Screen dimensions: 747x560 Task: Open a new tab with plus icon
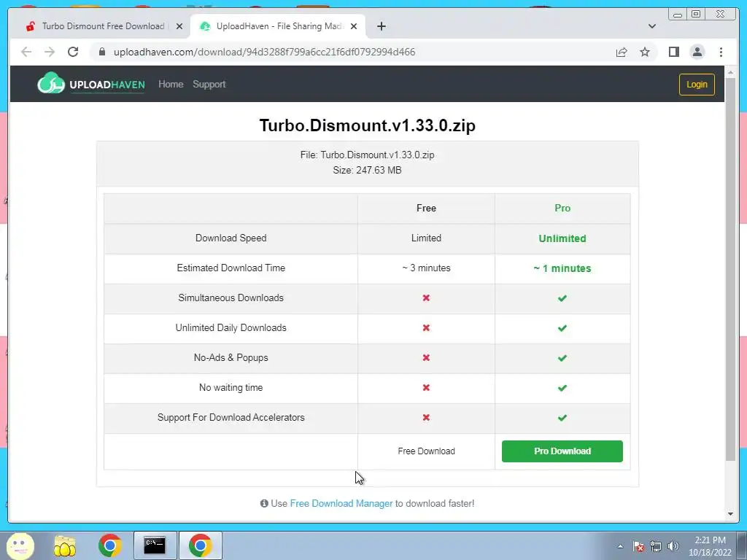click(381, 26)
